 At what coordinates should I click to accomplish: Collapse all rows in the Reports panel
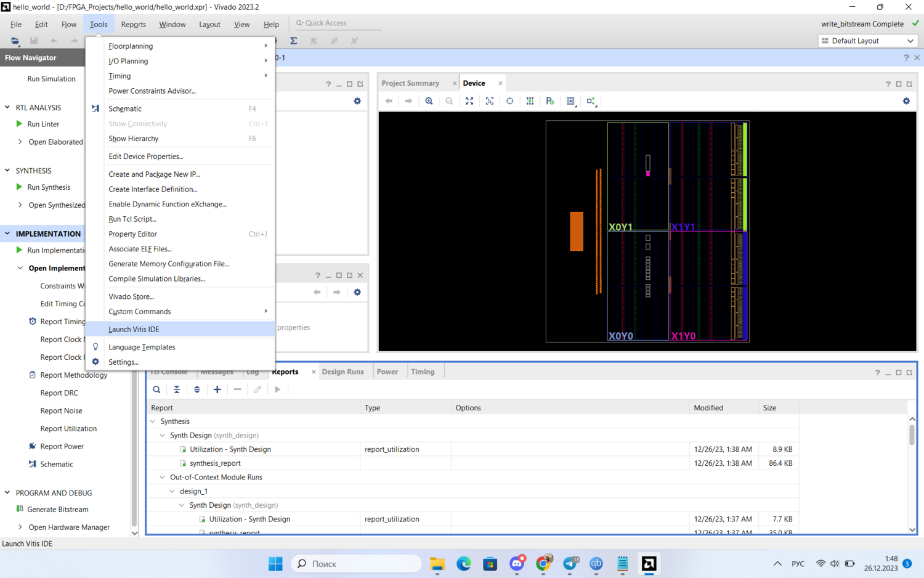coord(177,389)
